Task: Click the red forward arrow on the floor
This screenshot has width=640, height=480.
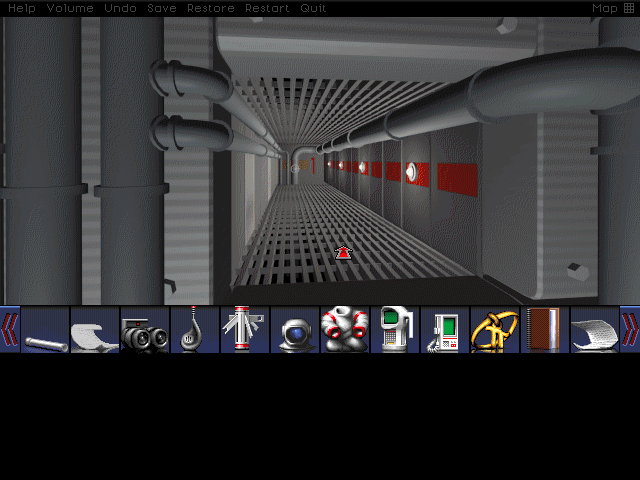Action: coord(344,253)
